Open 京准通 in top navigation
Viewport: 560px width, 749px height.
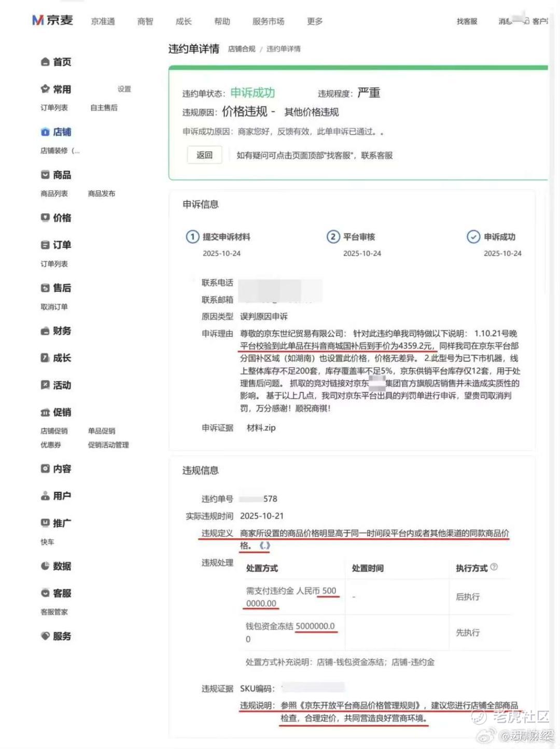click(x=103, y=21)
